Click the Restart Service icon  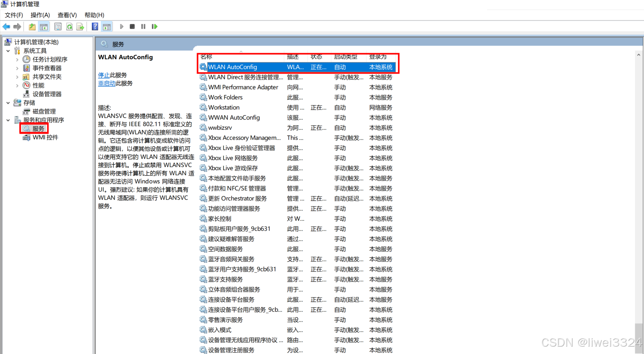click(155, 27)
